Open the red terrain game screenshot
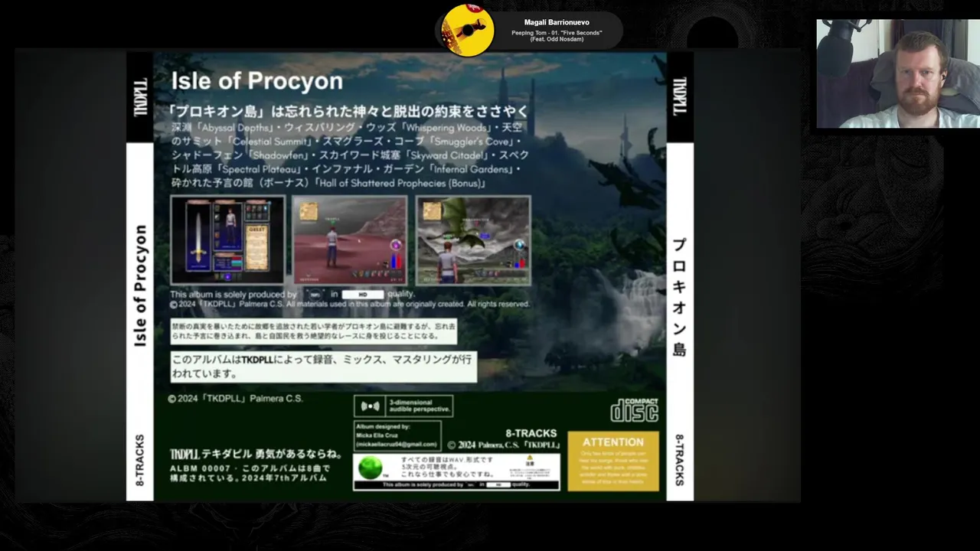The width and height of the screenshot is (980, 551). 350,240
